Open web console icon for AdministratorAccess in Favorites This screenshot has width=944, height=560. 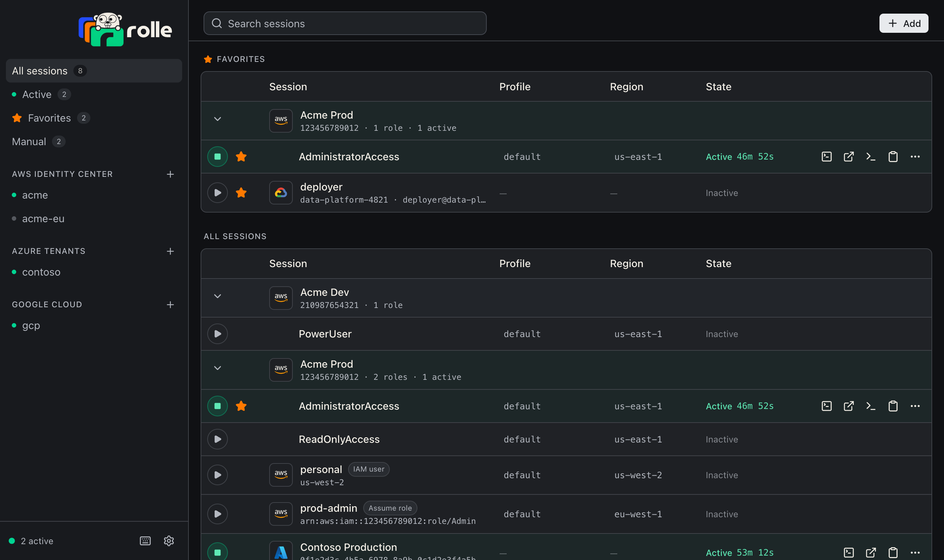tap(848, 157)
